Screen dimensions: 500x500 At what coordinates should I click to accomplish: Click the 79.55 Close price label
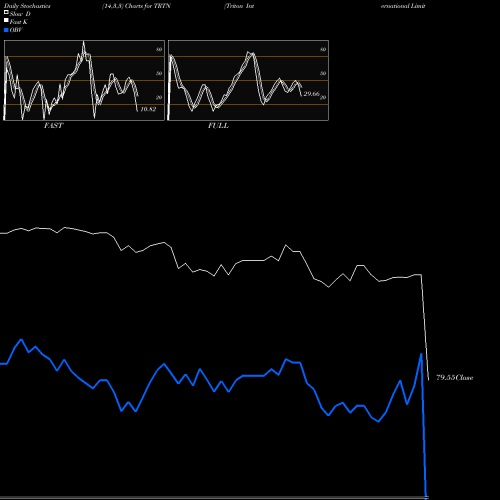455,378
